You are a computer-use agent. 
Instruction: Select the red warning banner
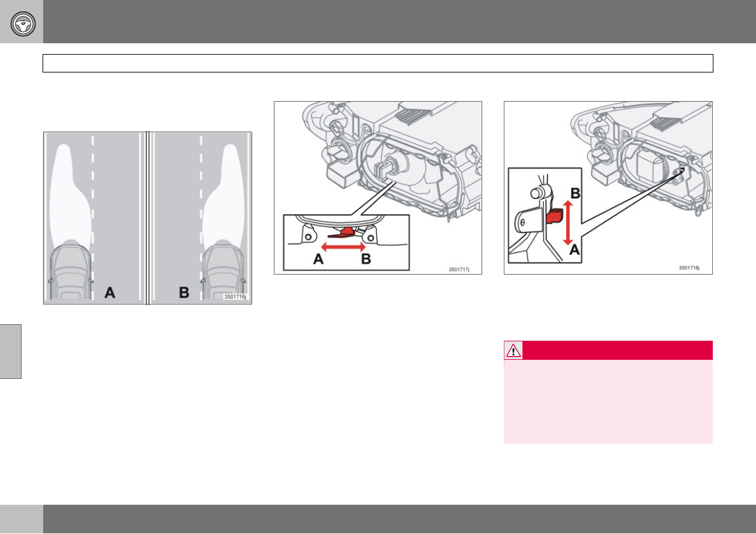[608, 351]
